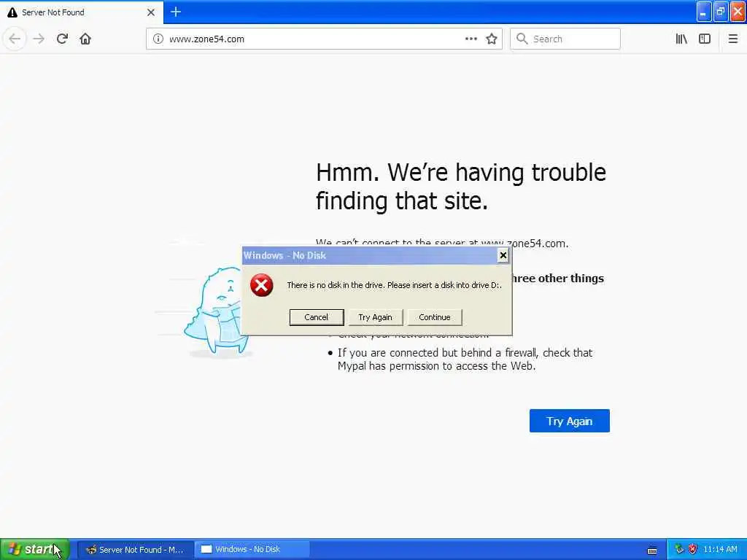Screen dimensions: 747x560
Task: Click the red security shield tray icon
Action: point(693,549)
